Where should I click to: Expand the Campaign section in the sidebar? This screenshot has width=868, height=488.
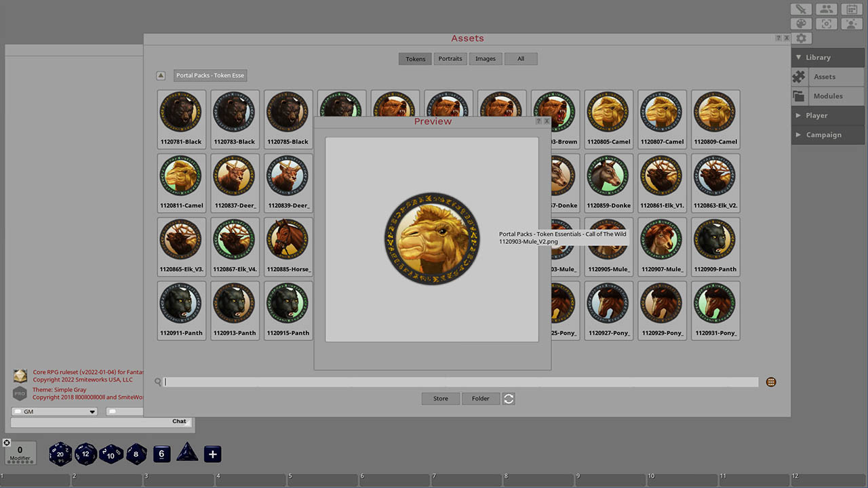[x=823, y=134]
